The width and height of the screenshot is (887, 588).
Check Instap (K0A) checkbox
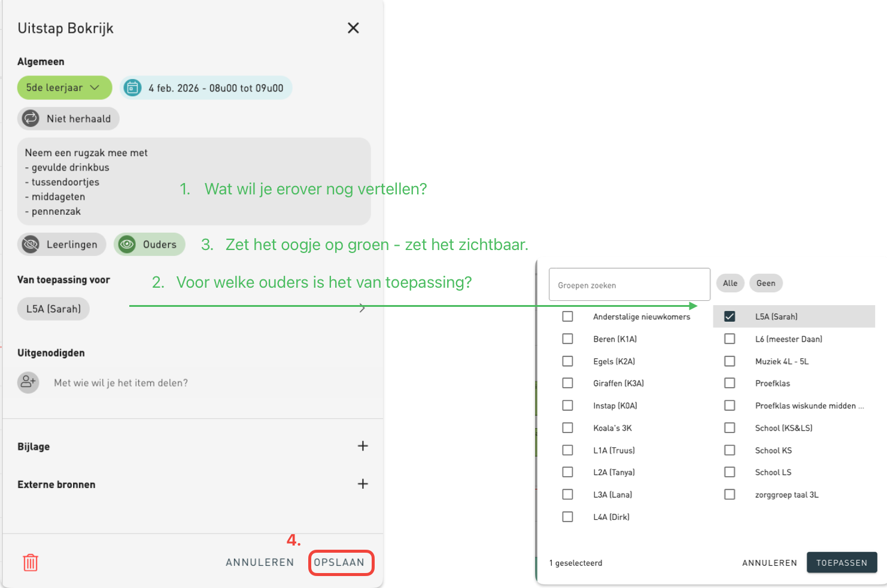[568, 406]
